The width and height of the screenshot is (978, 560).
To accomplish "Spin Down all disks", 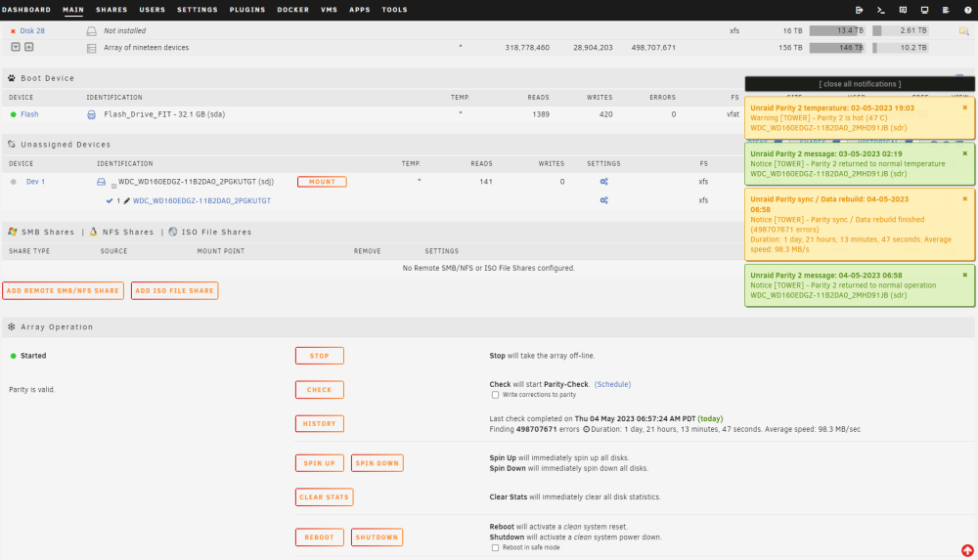I will click(378, 463).
